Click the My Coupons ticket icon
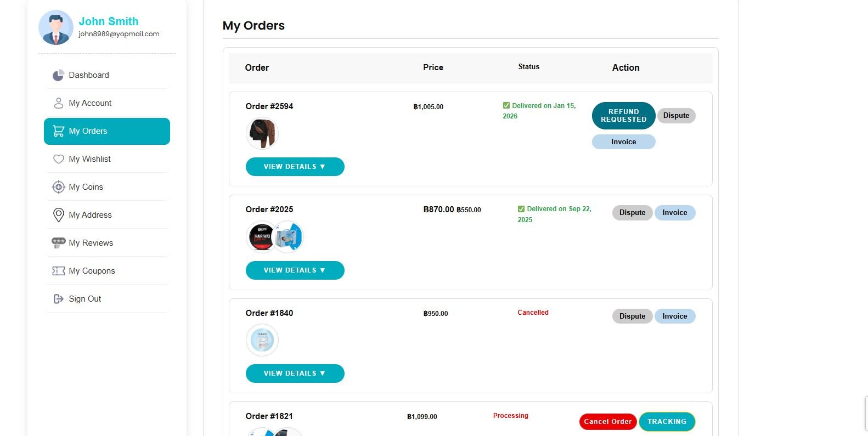868x436 pixels. (x=58, y=271)
